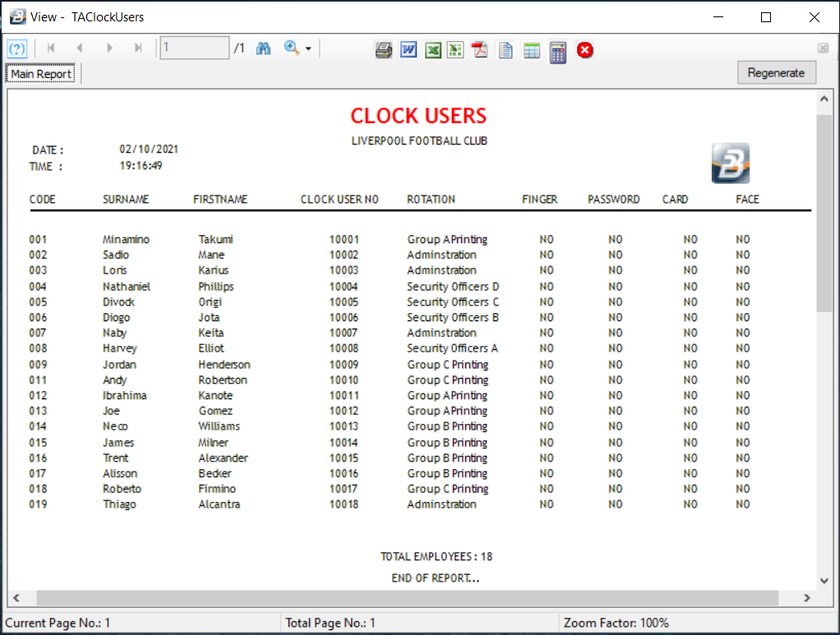The image size is (840, 635).
Task: Close the report tab small X
Action: pos(823,48)
